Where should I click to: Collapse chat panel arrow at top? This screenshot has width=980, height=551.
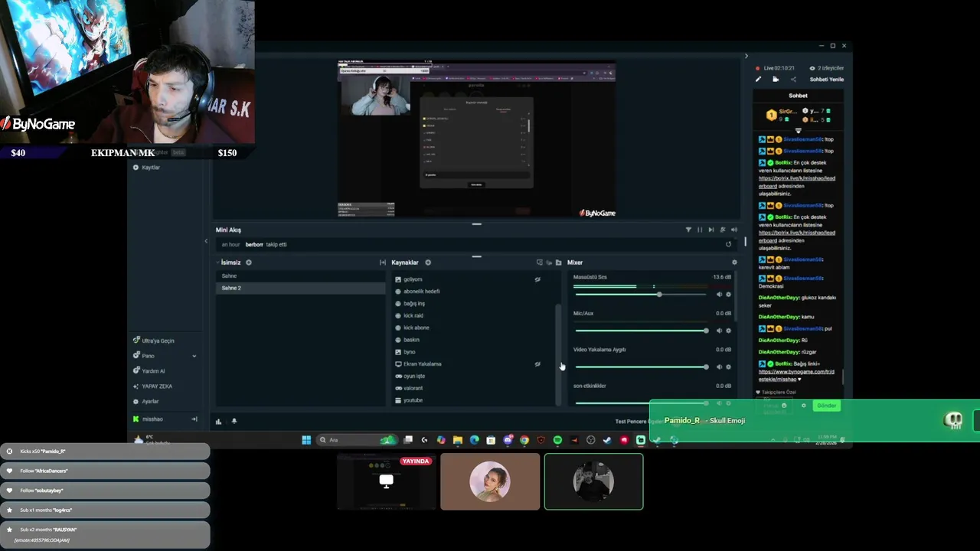[x=746, y=56]
